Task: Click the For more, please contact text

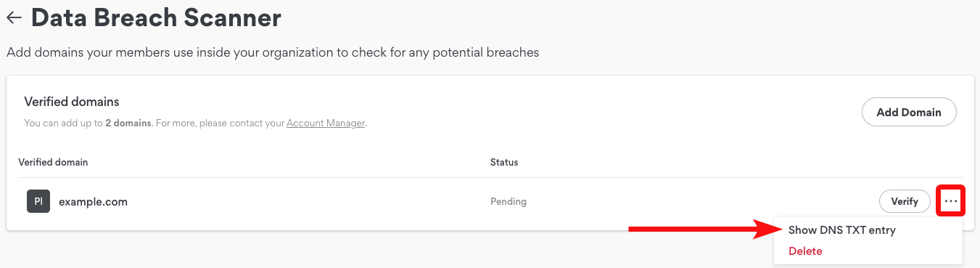Action: click(219, 123)
